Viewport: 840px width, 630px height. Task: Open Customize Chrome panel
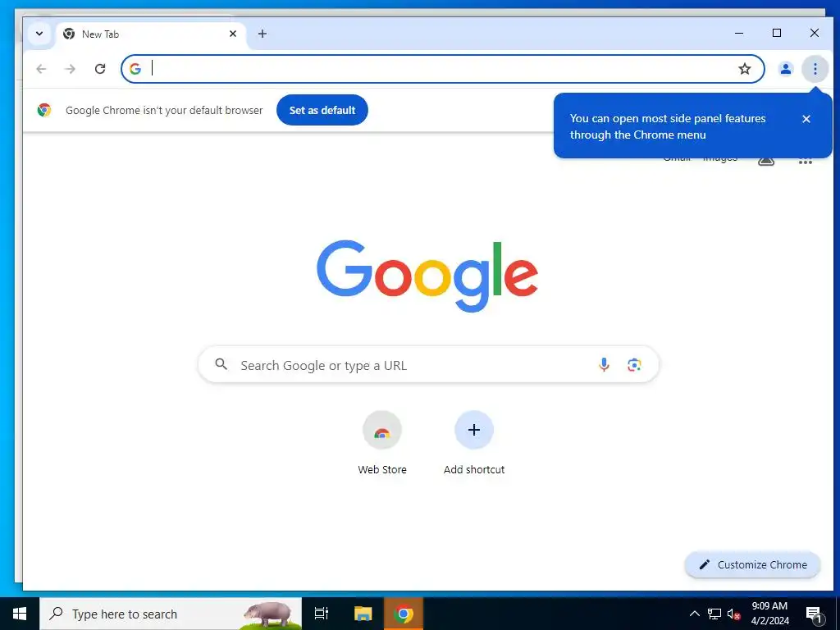[753, 564]
